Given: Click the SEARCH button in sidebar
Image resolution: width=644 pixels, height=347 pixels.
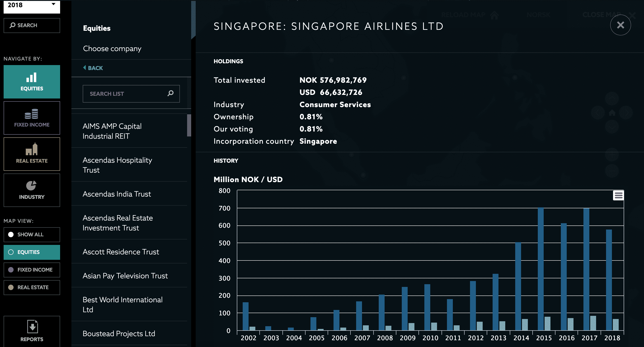Looking at the screenshot, I should tap(32, 25).
